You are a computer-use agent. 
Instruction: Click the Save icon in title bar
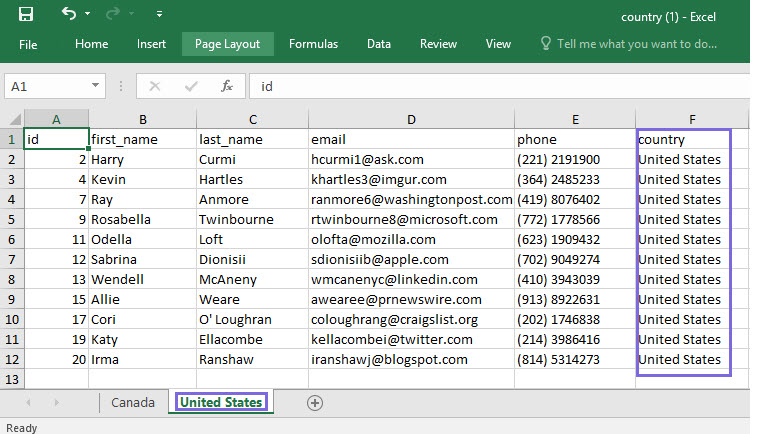click(x=26, y=14)
